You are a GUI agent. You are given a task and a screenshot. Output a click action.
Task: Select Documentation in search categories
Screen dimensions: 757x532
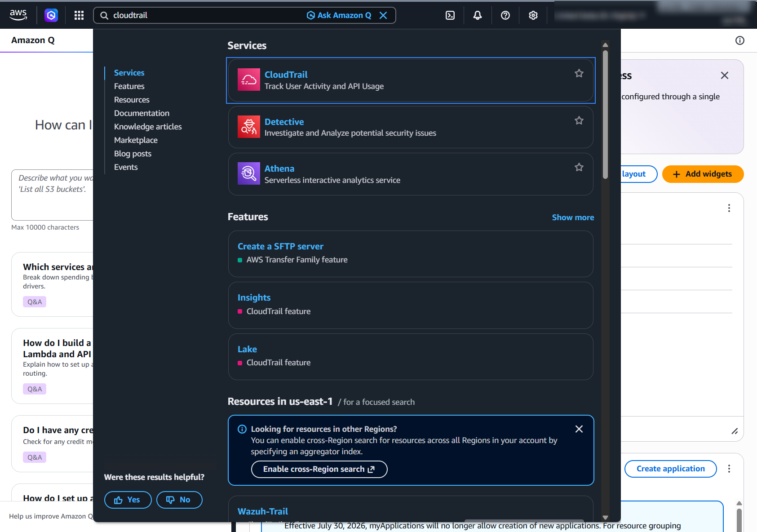[x=142, y=113]
